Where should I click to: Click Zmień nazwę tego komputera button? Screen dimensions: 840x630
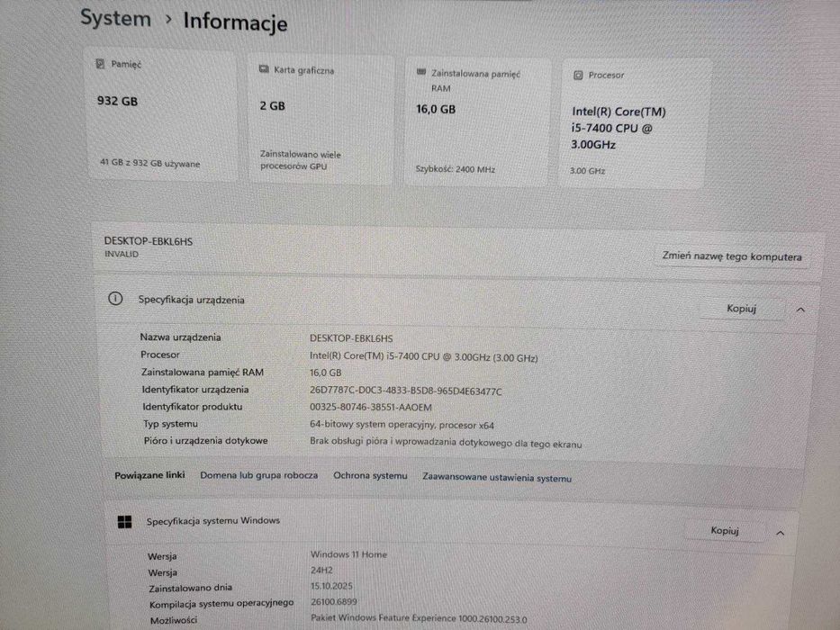[x=732, y=256]
